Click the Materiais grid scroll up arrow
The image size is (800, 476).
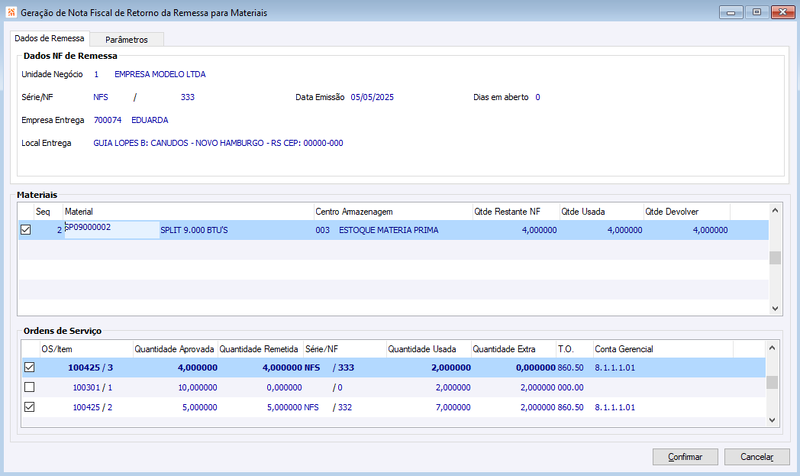coord(775,210)
